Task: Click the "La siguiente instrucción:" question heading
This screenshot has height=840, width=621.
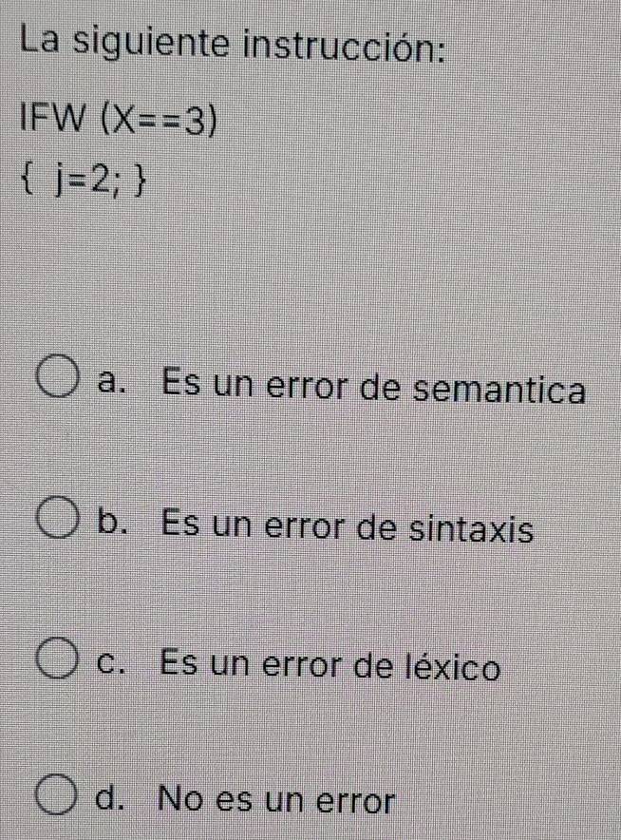Action: [x=234, y=46]
